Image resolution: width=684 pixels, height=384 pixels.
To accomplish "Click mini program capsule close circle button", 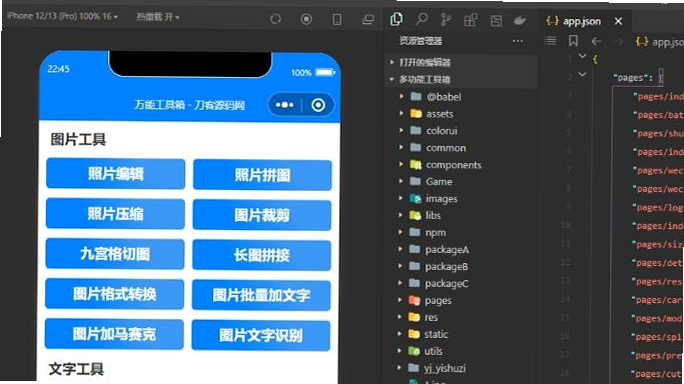I will tap(318, 105).
